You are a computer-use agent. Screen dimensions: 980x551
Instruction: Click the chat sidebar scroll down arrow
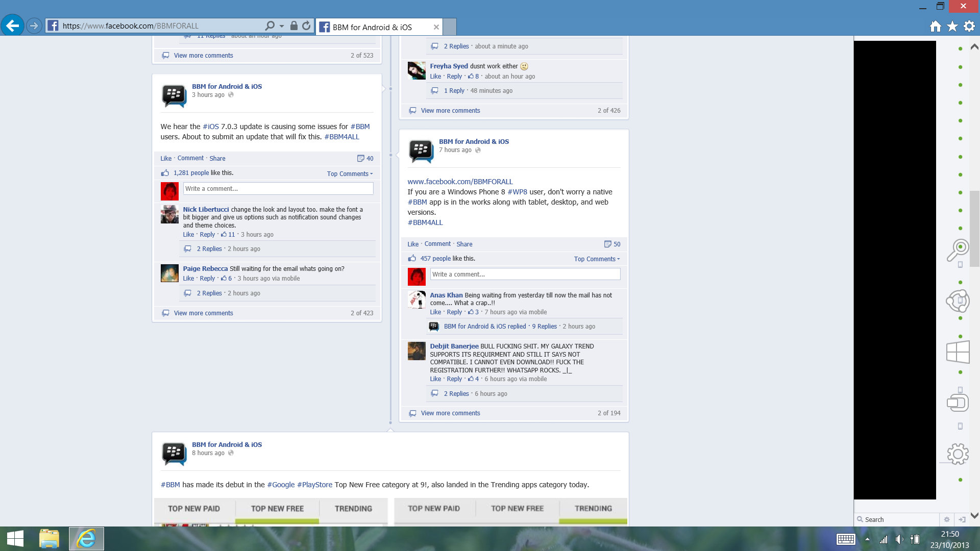(x=974, y=515)
